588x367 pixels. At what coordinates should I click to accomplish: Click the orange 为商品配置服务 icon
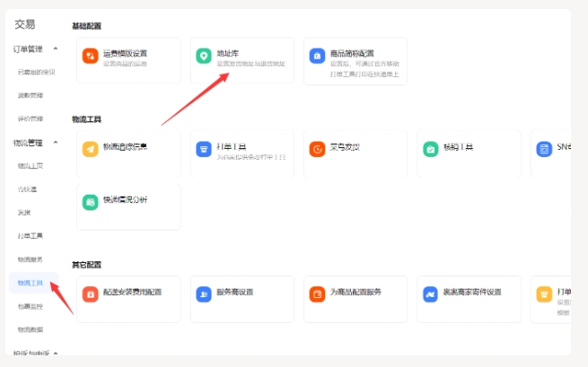click(316, 293)
